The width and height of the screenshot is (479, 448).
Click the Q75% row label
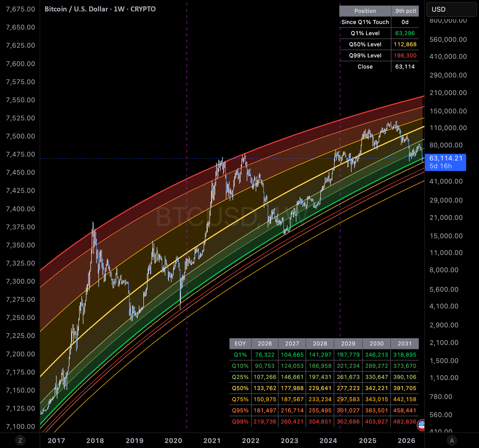click(240, 399)
